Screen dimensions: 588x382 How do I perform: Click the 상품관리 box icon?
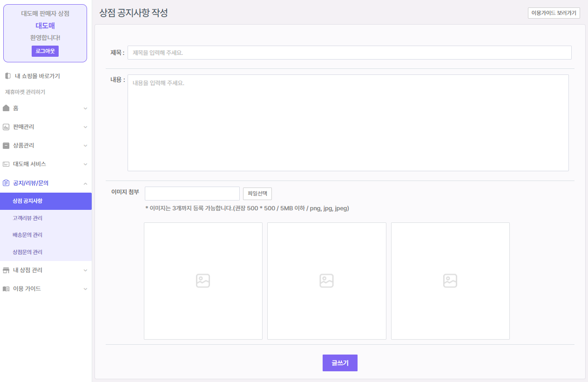pos(6,146)
